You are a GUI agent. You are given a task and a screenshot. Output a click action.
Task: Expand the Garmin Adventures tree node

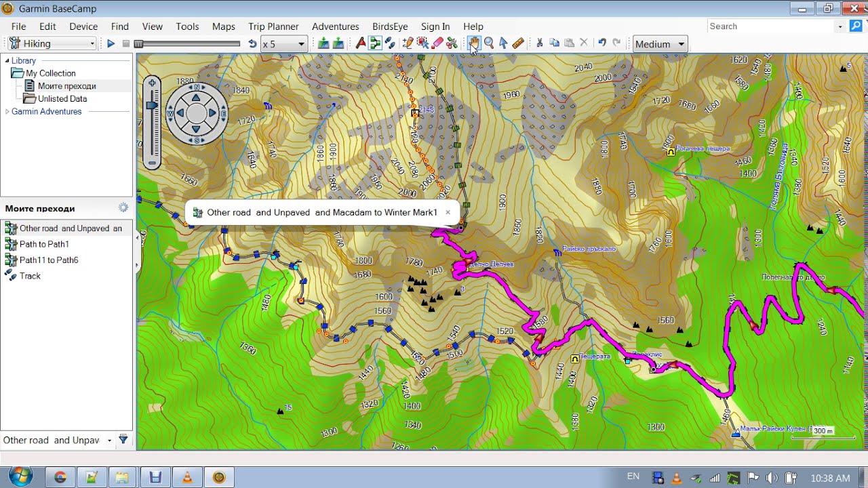click(7, 111)
